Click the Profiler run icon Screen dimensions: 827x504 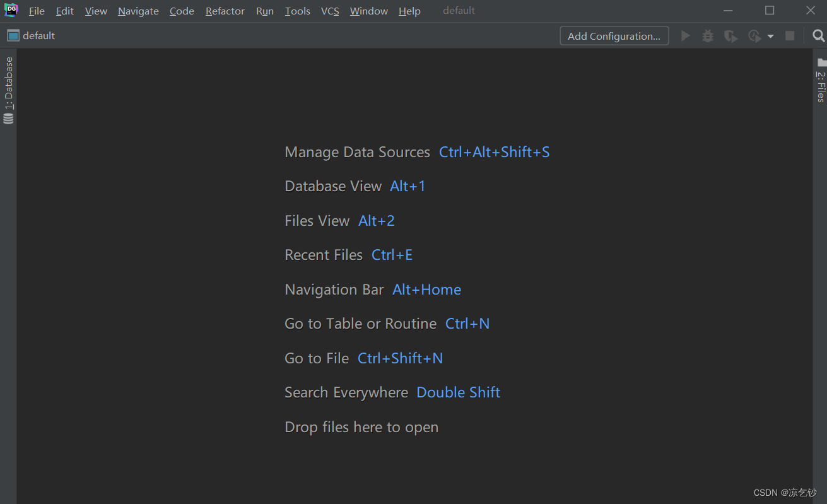coord(754,36)
